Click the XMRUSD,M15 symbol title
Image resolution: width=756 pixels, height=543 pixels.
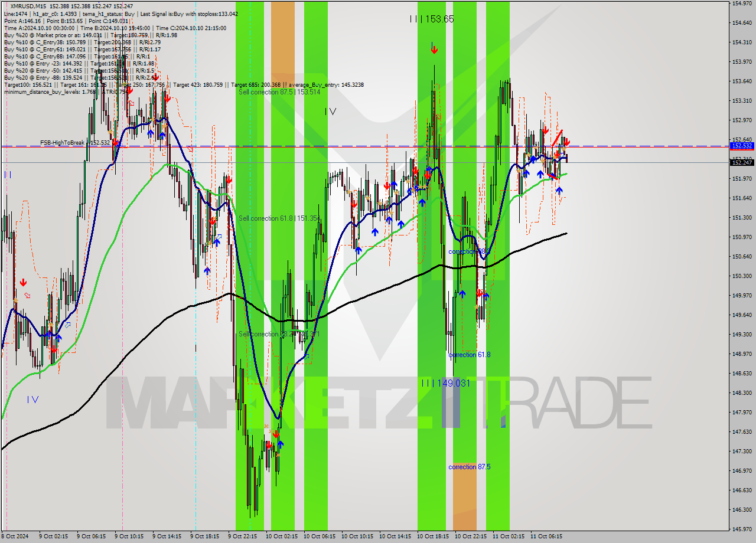click(28, 6)
